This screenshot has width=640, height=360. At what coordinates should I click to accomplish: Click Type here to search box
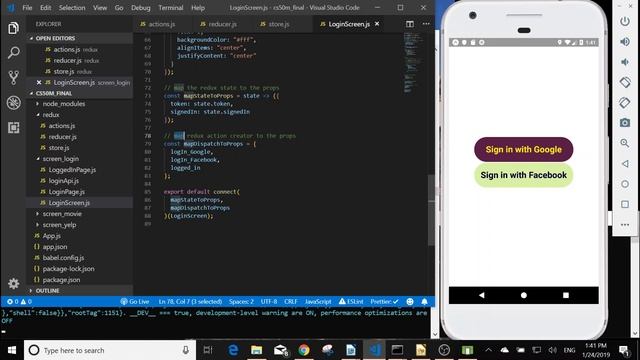pyautogui.click(x=110, y=350)
